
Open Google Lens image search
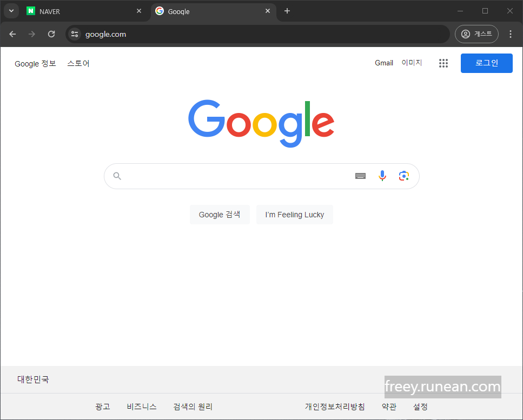point(403,176)
